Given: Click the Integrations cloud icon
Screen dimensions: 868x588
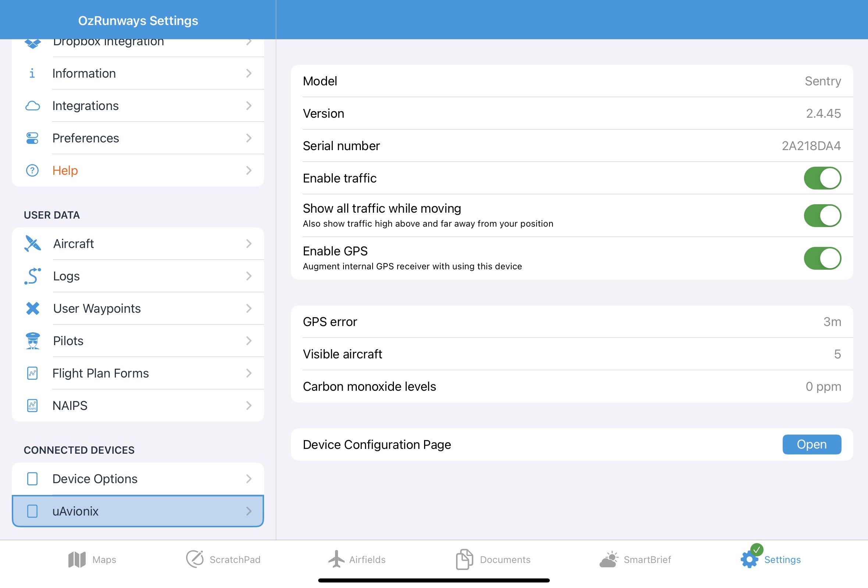Looking at the screenshot, I should tap(32, 106).
